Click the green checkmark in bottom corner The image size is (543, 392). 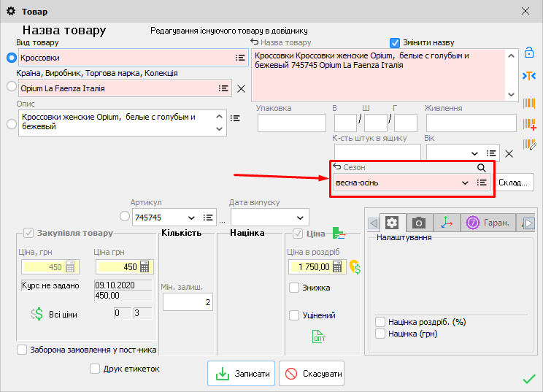[529, 378]
